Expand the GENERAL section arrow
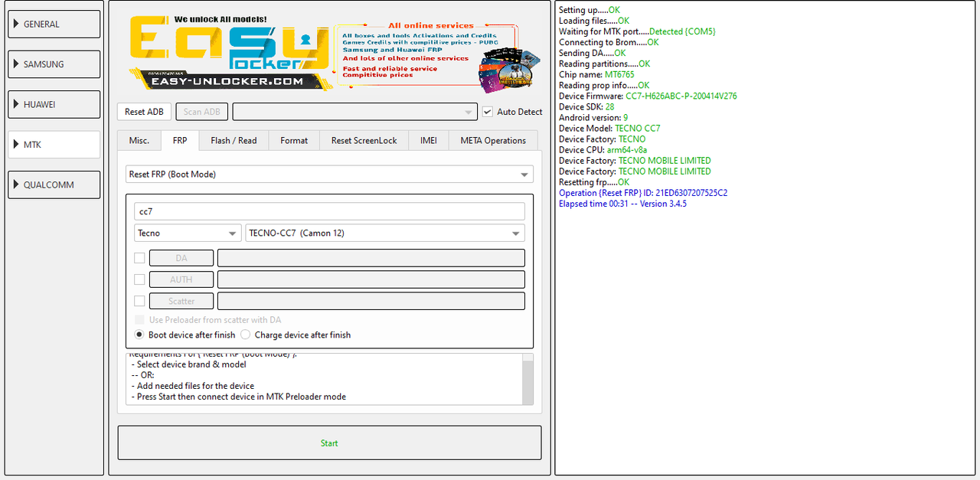The height and width of the screenshot is (480, 980). tap(17, 24)
